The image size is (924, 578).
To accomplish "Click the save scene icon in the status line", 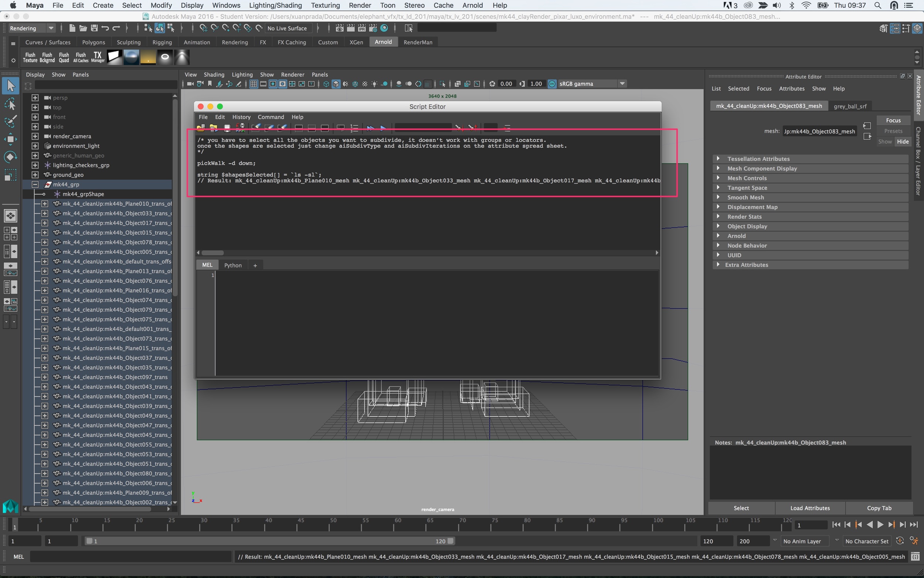I will point(94,28).
